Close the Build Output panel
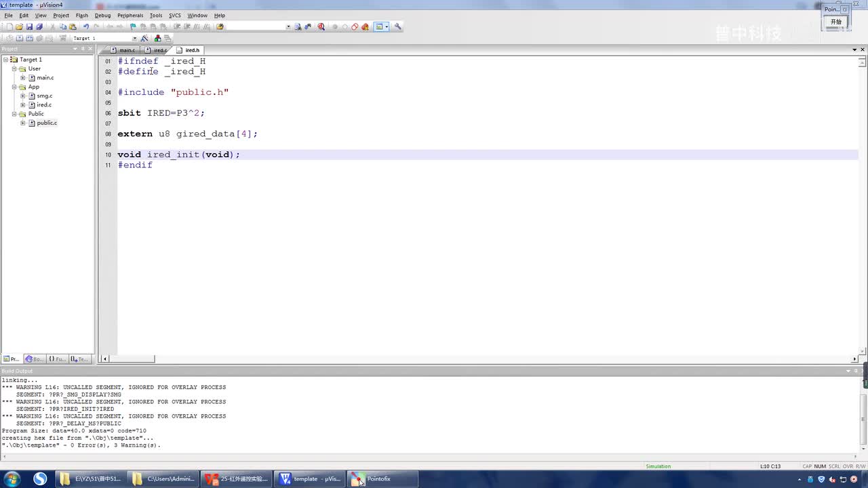Screen dimensions: 868x488 tap(863, 371)
